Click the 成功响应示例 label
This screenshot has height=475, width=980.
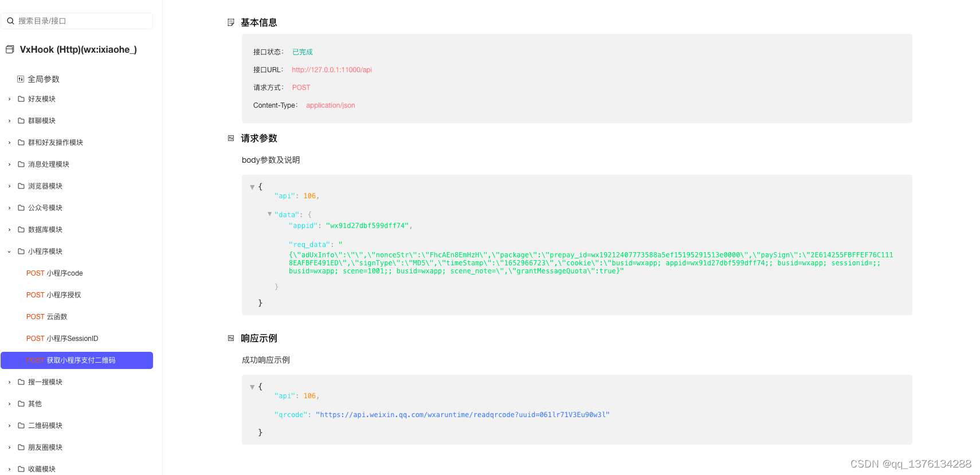click(x=266, y=360)
